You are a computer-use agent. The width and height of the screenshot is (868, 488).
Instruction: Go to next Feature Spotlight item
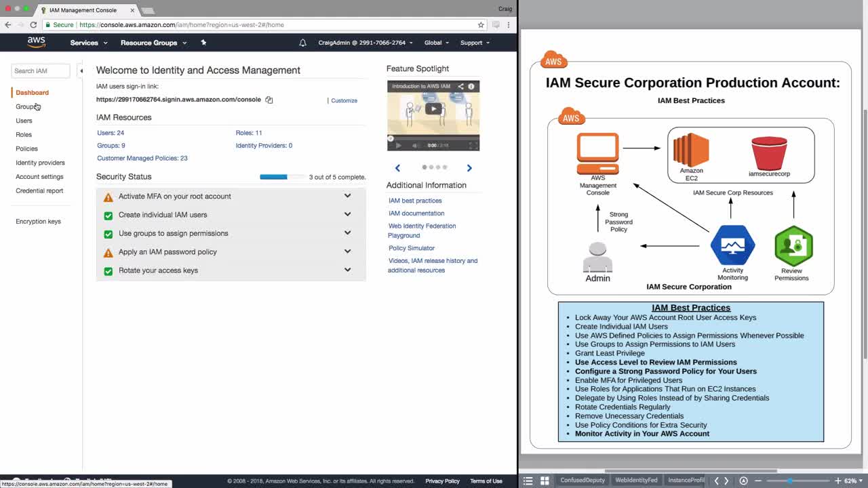(x=469, y=167)
